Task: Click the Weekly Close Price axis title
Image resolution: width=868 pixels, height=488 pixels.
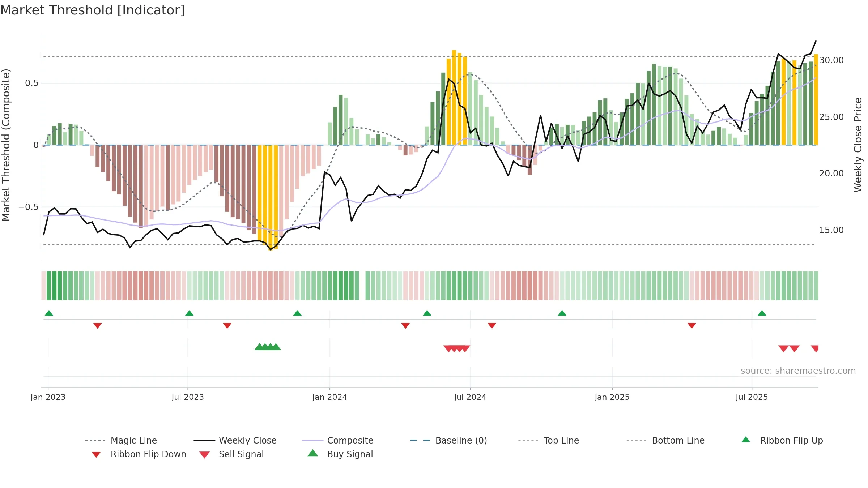Action: tap(858, 145)
